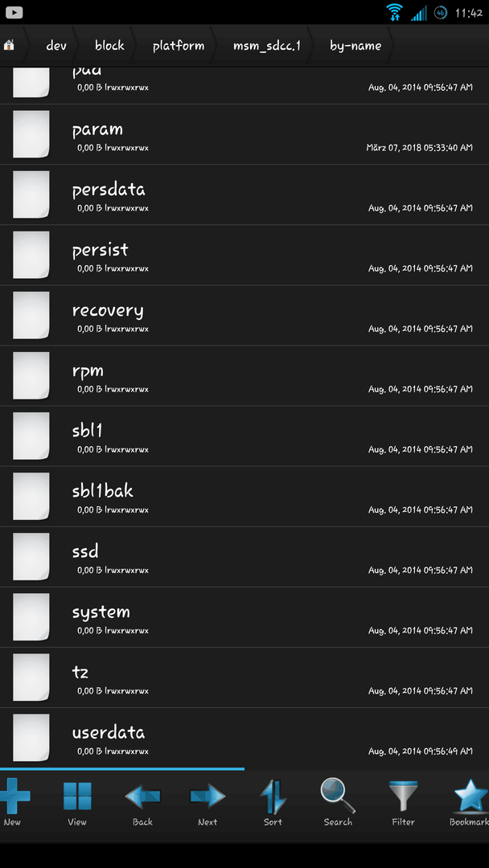Go forward with the Next arrow
The width and height of the screenshot is (489, 868).
click(208, 796)
